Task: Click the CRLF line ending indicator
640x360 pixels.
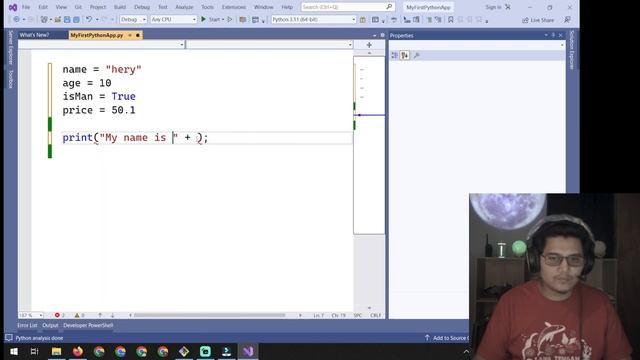Action: click(x=376, y=315)
